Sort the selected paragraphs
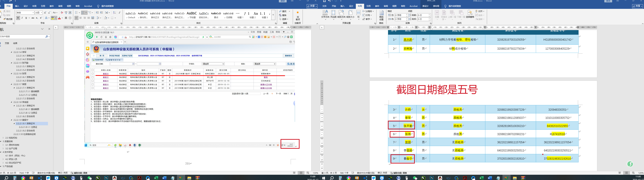 [114, 13]
